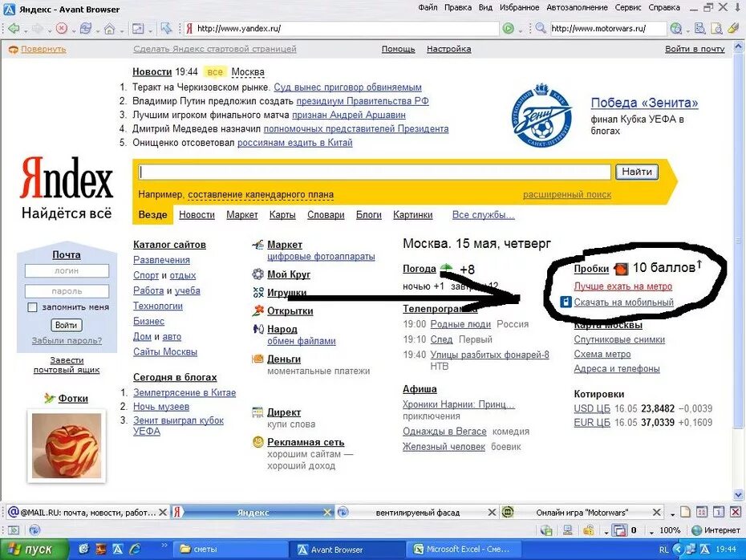
Task: Click the page scrollbar down arrow
Action: 739,495
